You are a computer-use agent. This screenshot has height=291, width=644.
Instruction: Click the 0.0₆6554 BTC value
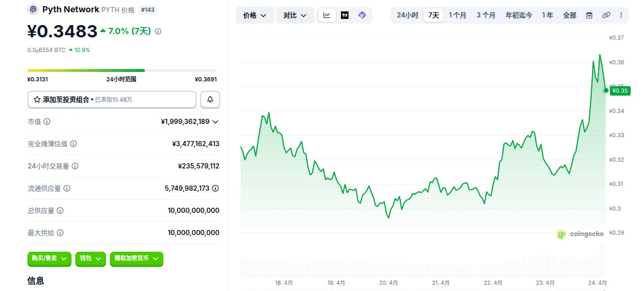[46, 50]
